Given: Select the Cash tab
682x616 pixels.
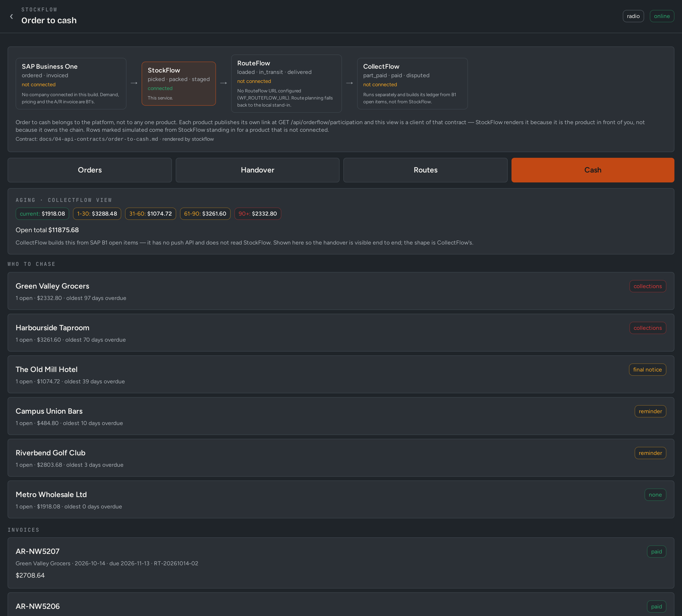Looking at the screenshot, I should pos(593,170).
